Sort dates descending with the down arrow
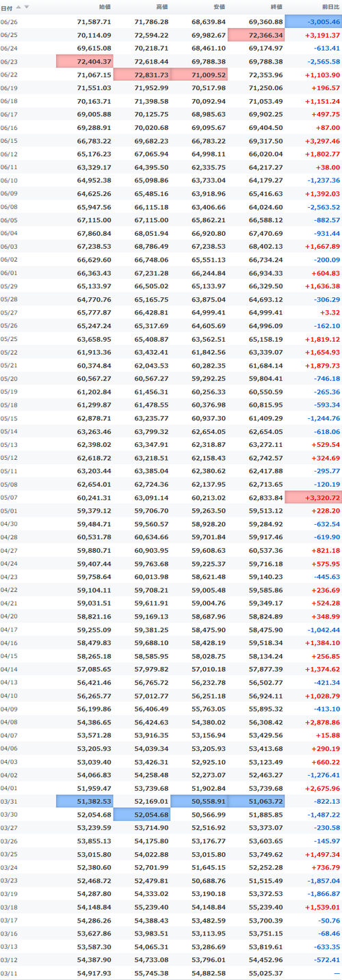This screenshot has height=980, width=342. click(x=27, y=7)
